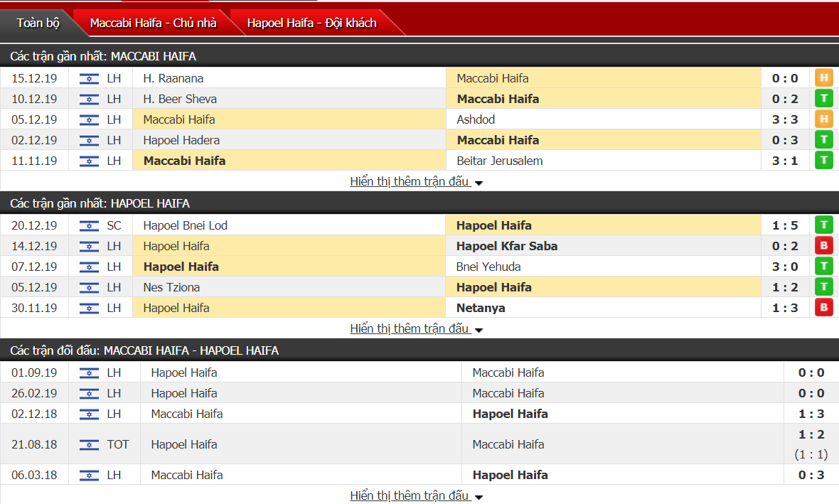Click the (1 : 1) half-time score
This screenshot has height=504, width=839.
pyautogui.click(x=811, y=455)
